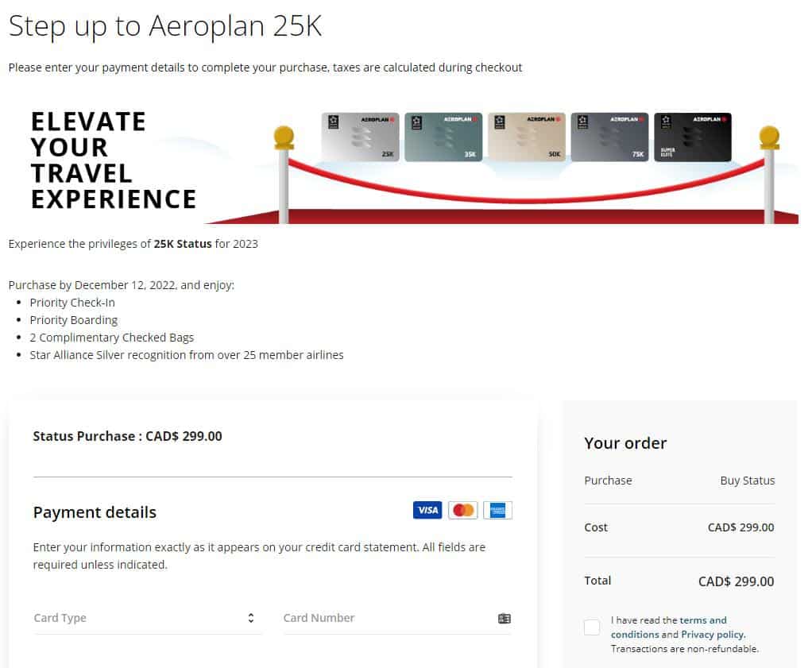Screen dimensions: 812x668
Task: Select the silver Aeroplan 25K card image
Action: click(x=360, y=137)
